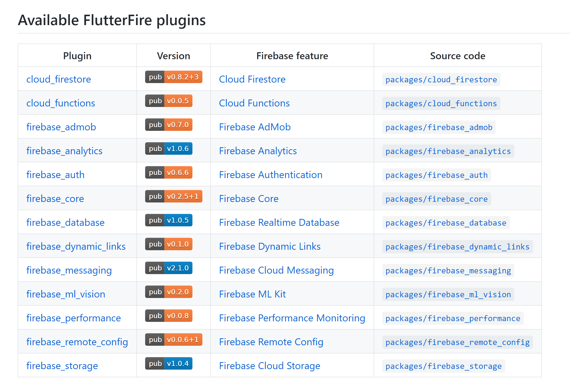This screenshot has height=392, width=588.
Task: Open the Firebase Authentication feature link
Action: (x=271, y=175)
